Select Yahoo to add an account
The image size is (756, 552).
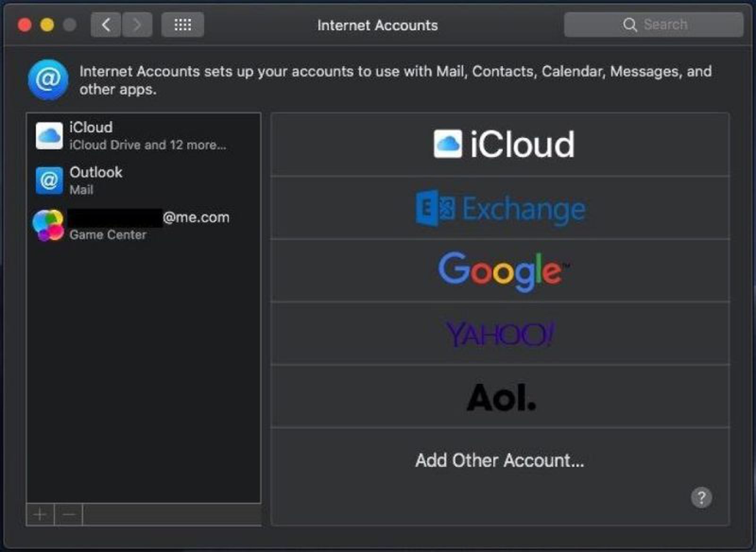coord(501,333)
